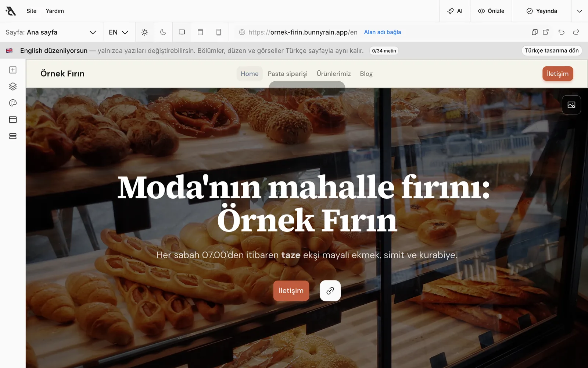
Task: Open the Yardım menu
Action: [55, 11]
